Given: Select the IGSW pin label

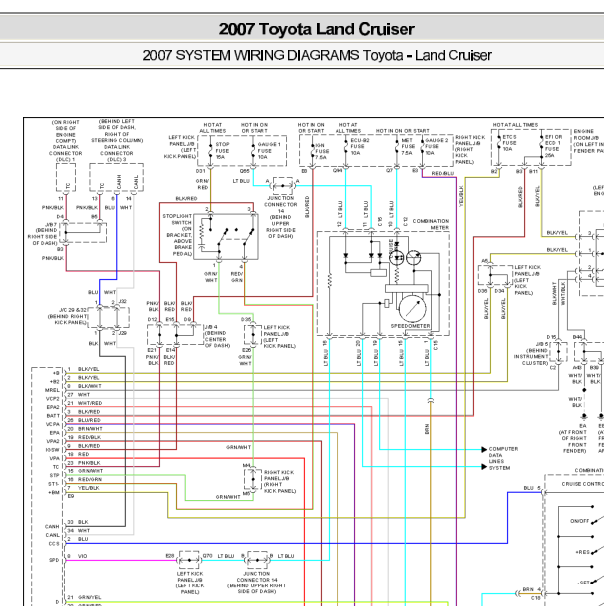Looking at the screenshot, I should click(x=53, y=450).
